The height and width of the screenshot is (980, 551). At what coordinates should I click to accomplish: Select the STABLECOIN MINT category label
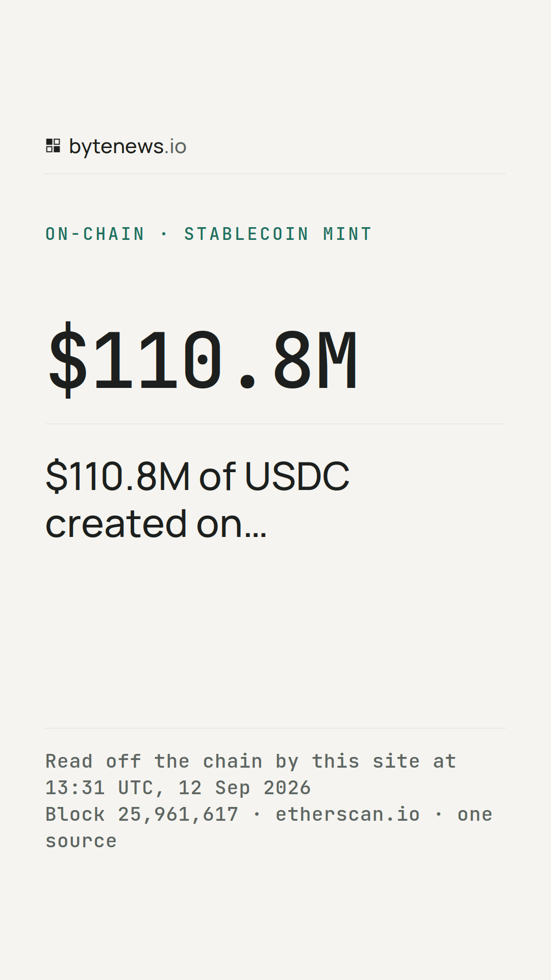click(x=278, y=234)
